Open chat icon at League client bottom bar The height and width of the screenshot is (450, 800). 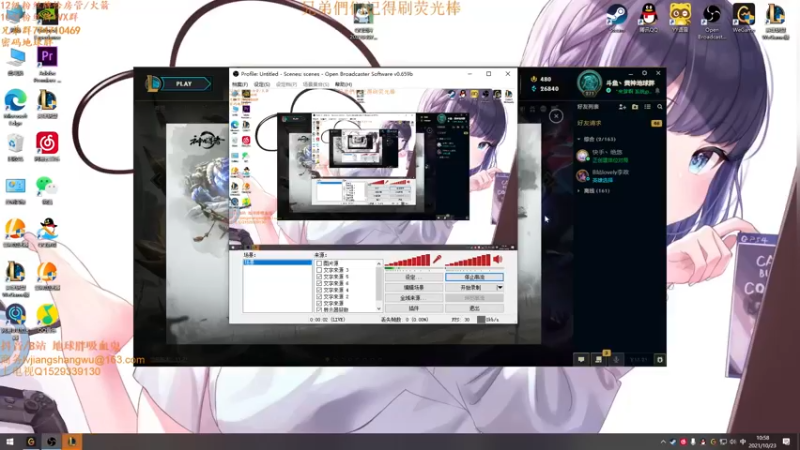pyautogui.click(x=581, y=360)
